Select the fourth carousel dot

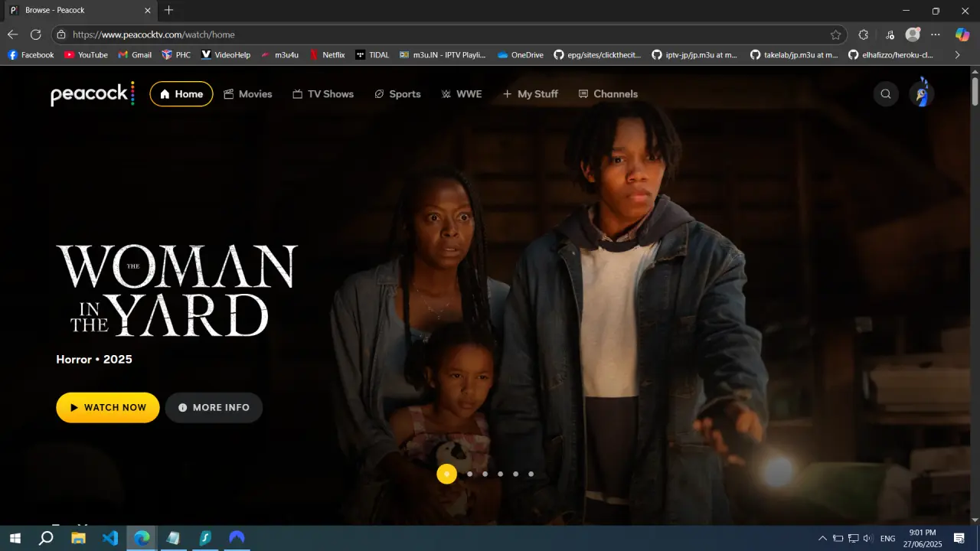point(500,474)
